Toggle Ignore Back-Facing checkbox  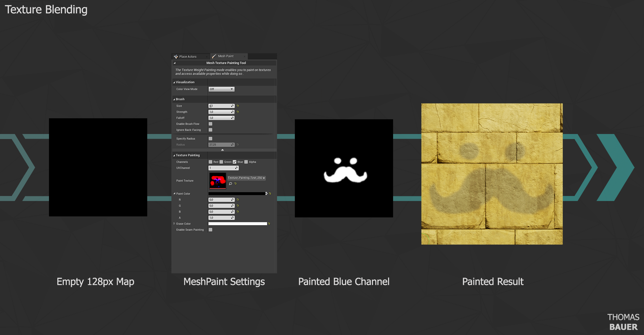[x=210, y=130]
